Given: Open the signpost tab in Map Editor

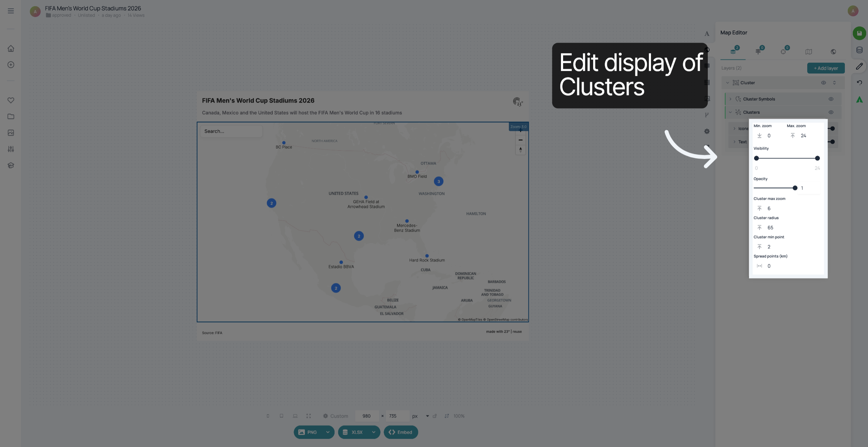Looking at the screenshot, I should click(x=759, y=51).
